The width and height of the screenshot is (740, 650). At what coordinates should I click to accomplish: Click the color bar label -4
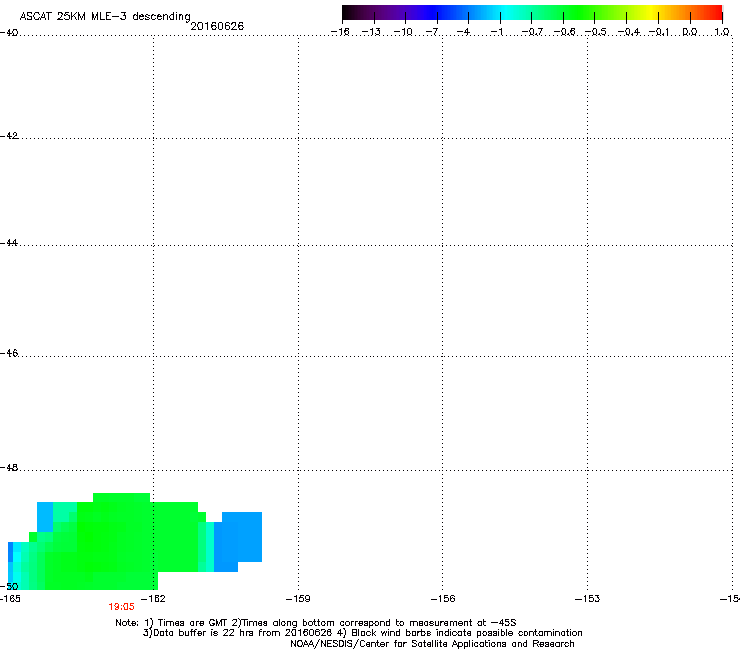pyautogui.click(x=463, y=32)
